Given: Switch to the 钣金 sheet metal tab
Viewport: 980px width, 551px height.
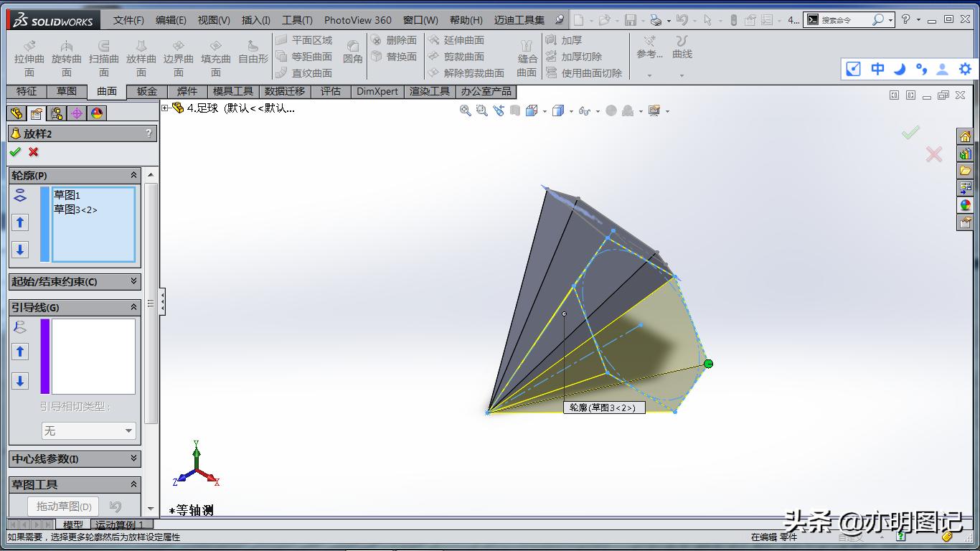Looking at the screenshot, I should coord(146,91).
